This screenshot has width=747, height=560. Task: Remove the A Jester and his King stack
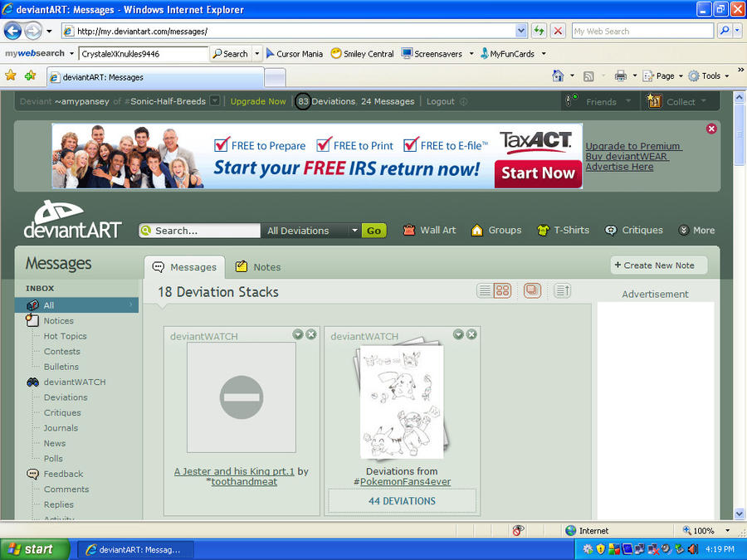pos(311,334)
